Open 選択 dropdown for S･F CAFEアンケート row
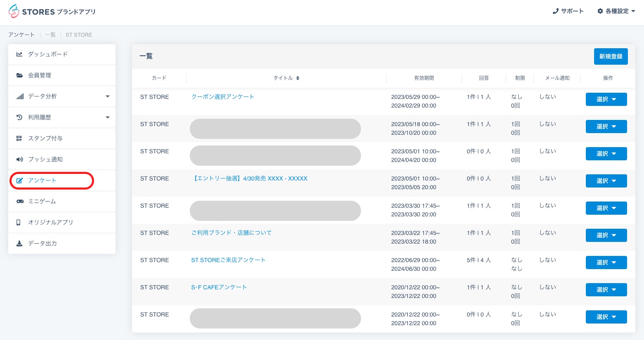Screen dimensions: 644x340 pyautogui.click(x=606, y=290)
